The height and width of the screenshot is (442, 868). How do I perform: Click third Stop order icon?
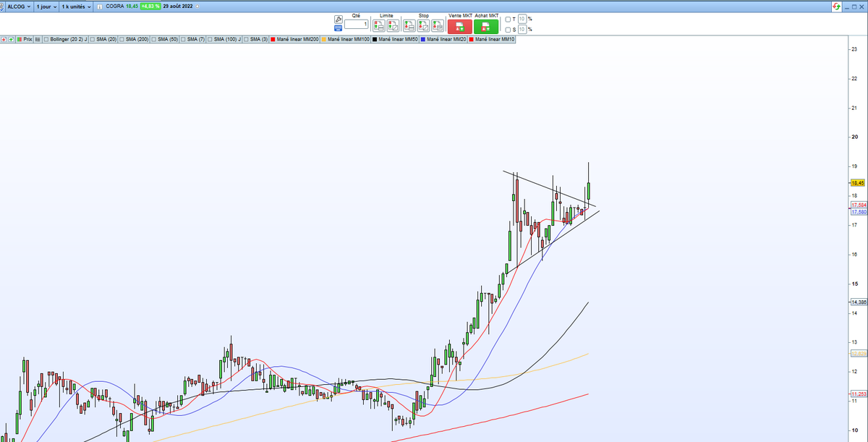pos(437,26)
